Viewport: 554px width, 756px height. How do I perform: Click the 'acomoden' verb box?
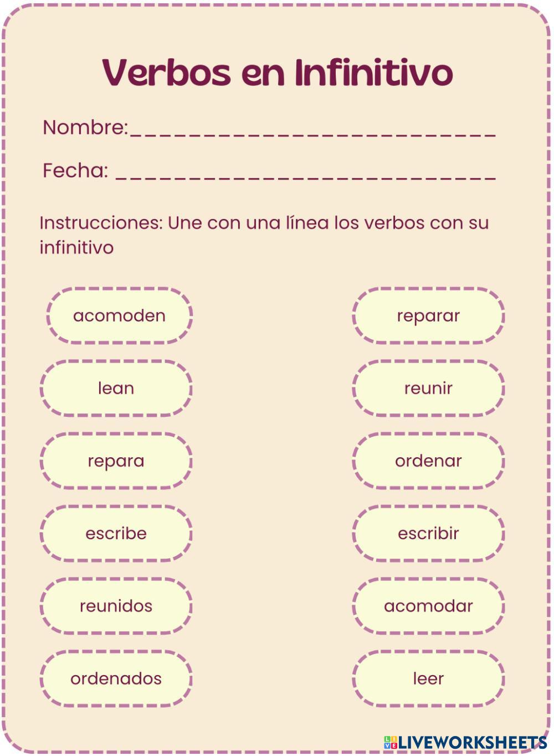tap(119, 316)
